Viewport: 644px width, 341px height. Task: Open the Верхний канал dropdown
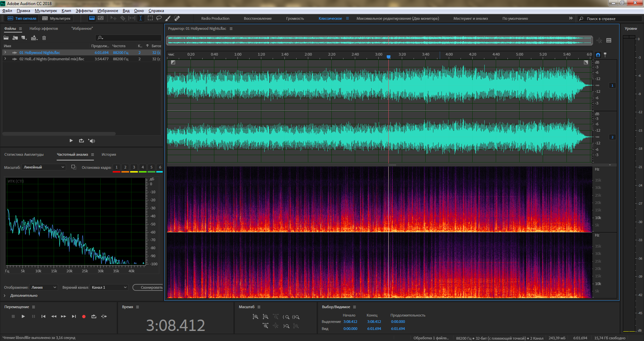click(x=109, y=287)
